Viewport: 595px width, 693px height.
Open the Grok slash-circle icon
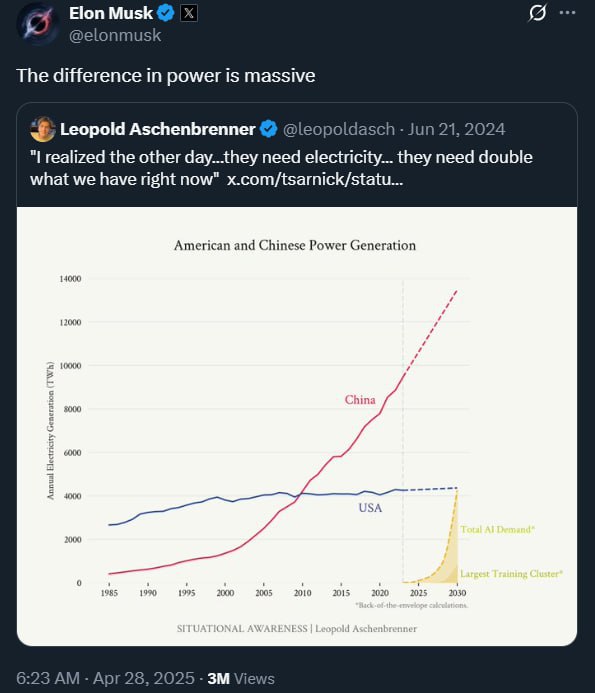click(x=538, y=13)
